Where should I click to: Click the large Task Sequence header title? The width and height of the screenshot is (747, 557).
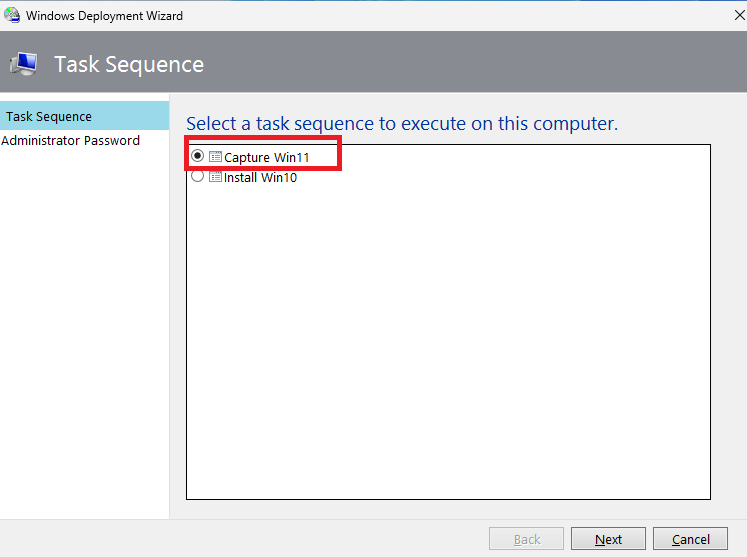(x=129, y=64)
